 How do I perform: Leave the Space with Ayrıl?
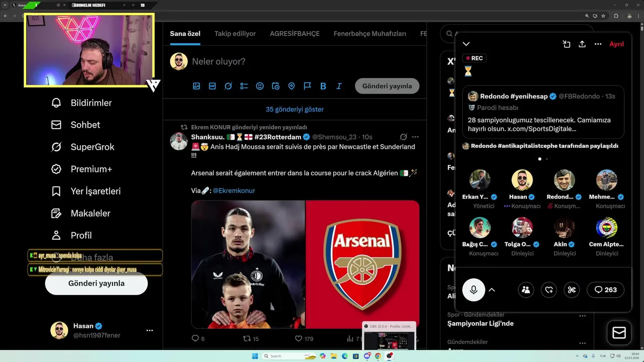point(616,44)
